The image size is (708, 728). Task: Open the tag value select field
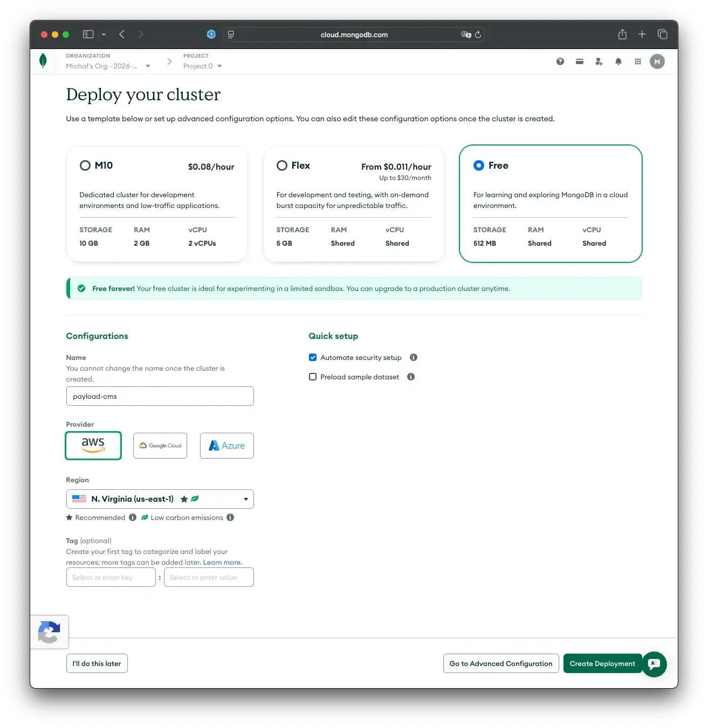pos(209,577)
